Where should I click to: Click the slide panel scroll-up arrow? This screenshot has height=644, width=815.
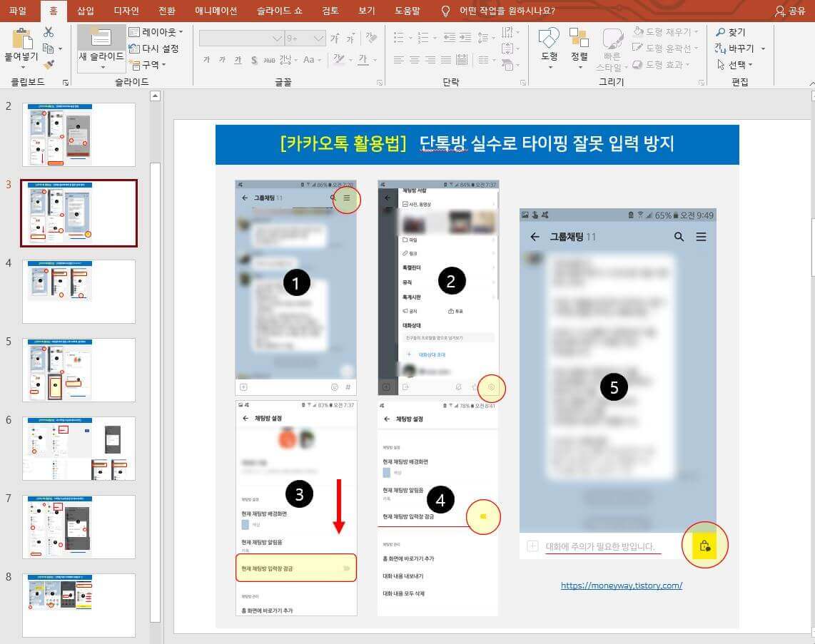pyautogui.click(x=155, y=96)
